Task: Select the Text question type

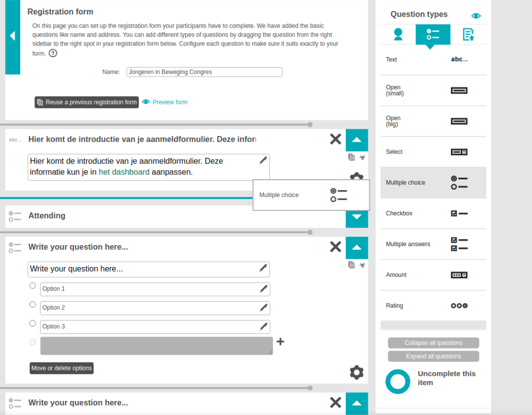Action: click(433, 59)
